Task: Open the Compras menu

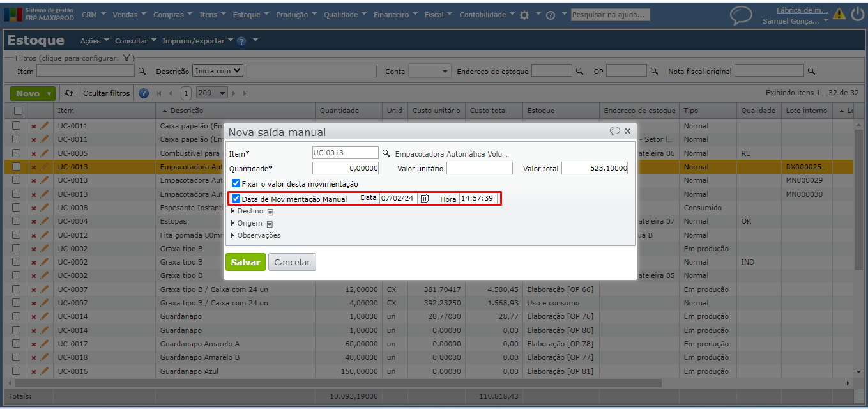Action: pyautogui.click(x=172, y=15)
